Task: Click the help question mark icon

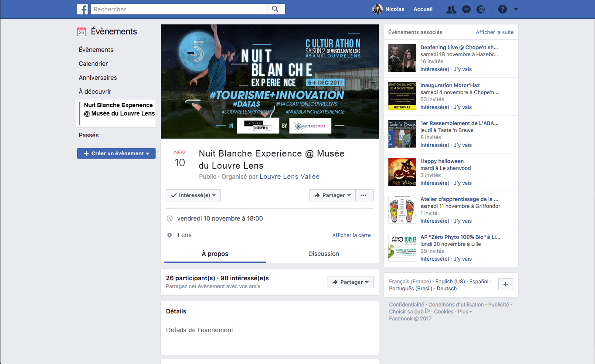Action: (x=502, y=9)
